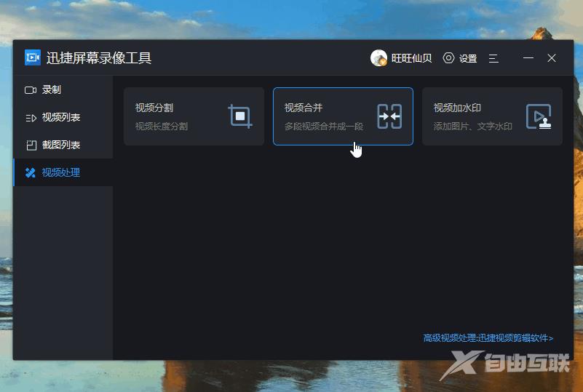Open the 视频列表 sidebar tab
583x392 pixels.
pos(61,118)
